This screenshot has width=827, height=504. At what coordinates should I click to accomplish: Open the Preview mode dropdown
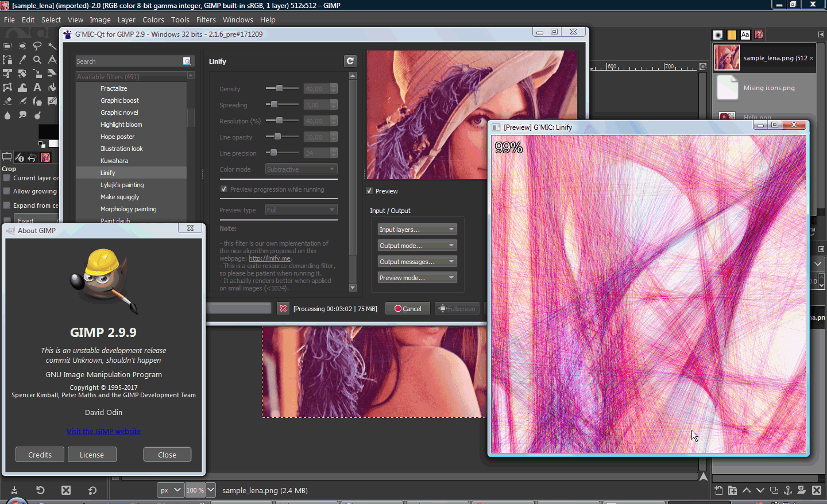(417, 278)
